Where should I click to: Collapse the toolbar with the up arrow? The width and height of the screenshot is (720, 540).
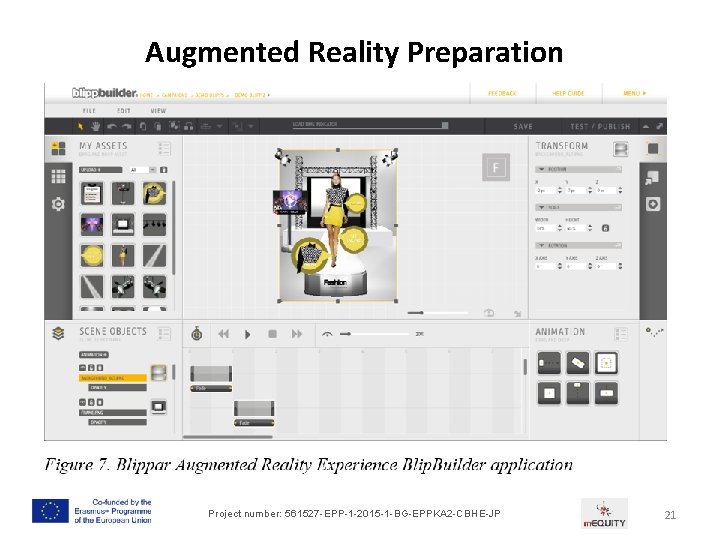[x=646, y=126]
